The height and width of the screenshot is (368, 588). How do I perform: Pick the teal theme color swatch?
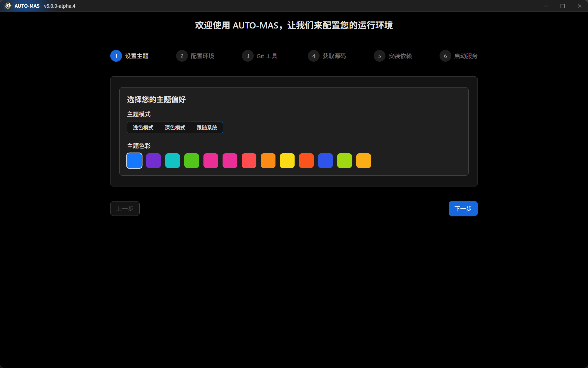pyautogui.click(x=172, y=161)
